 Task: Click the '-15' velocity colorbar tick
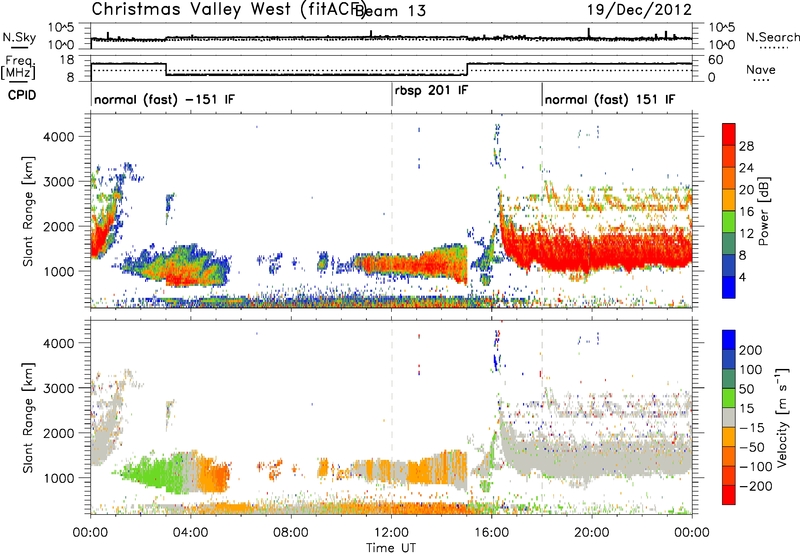click(752, 428)
